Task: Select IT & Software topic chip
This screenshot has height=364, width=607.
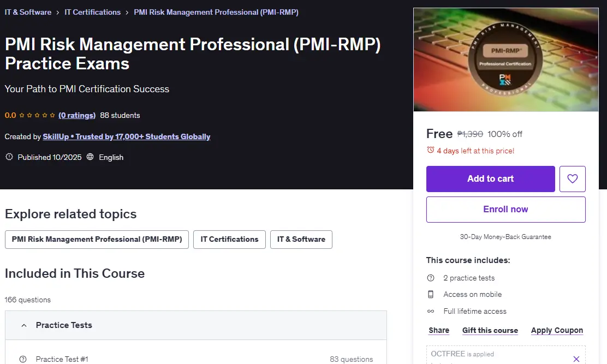Action: coord(301,240)
